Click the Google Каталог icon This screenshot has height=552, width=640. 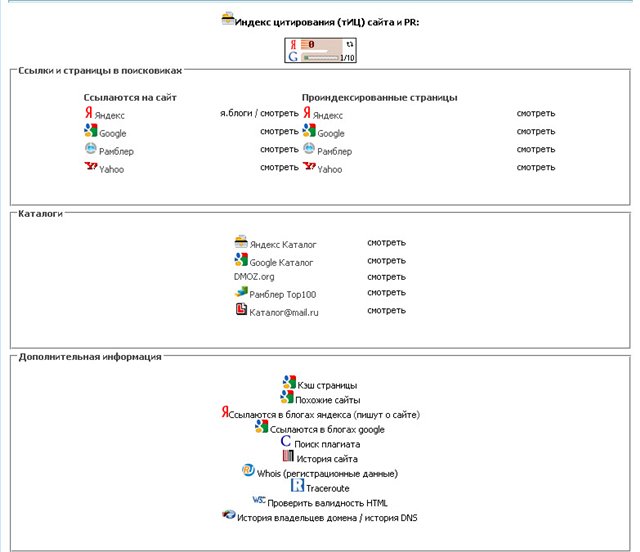(241, 259)
